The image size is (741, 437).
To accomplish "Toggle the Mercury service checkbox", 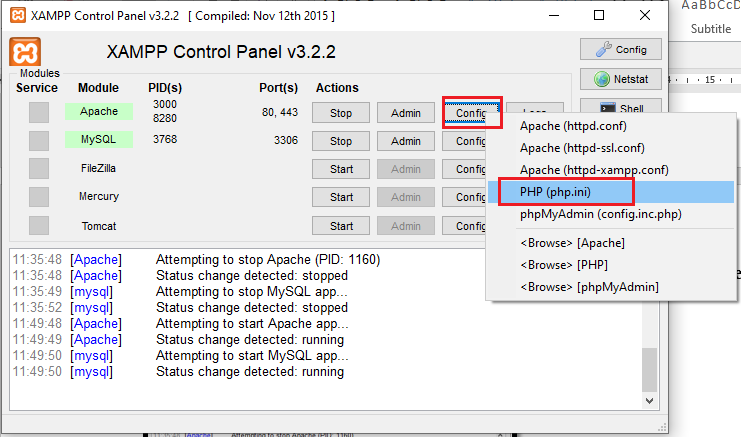I will (x=39, y=197).
